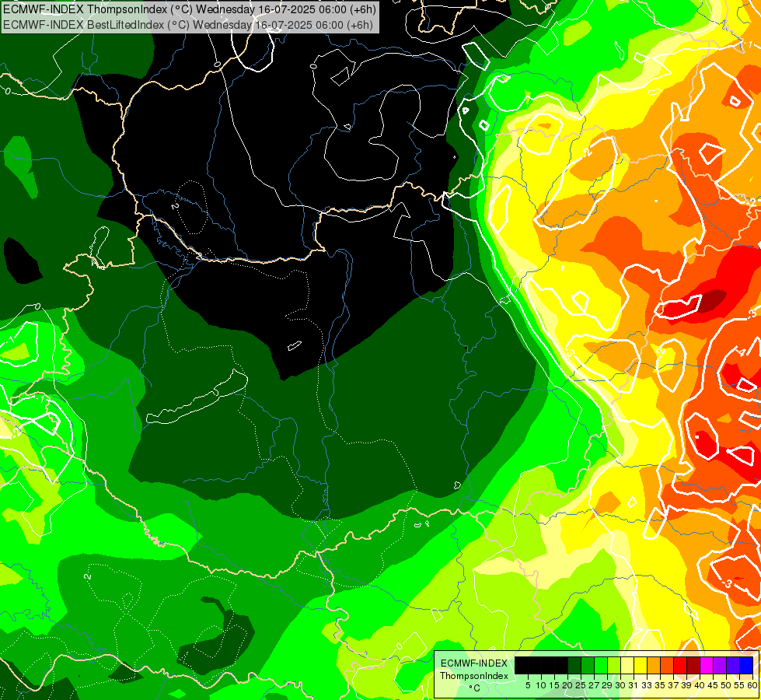Click the legend tick value 29

pyautogui.click(x=607, y=685)
